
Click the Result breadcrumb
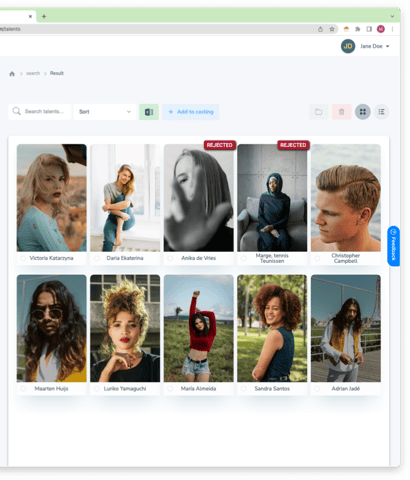(x=57, y=73)
